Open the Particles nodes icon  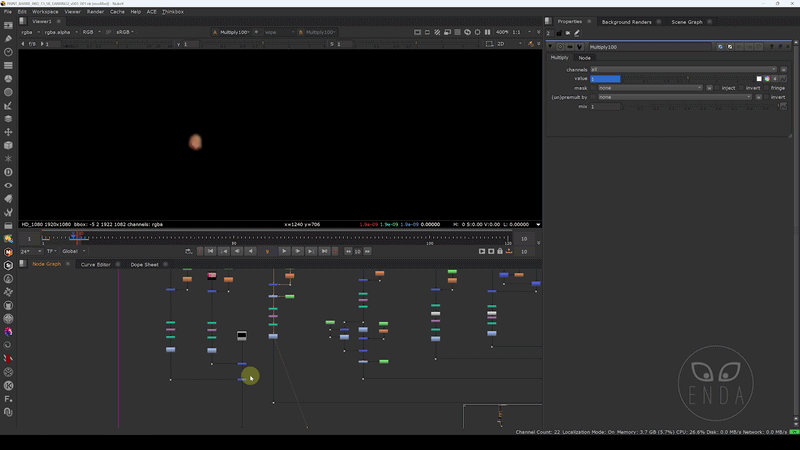point(8,159)
